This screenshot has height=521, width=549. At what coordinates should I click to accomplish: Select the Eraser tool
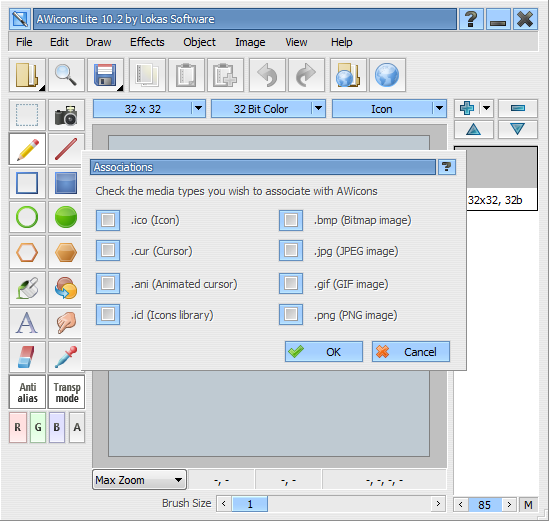tap(27, 357)
